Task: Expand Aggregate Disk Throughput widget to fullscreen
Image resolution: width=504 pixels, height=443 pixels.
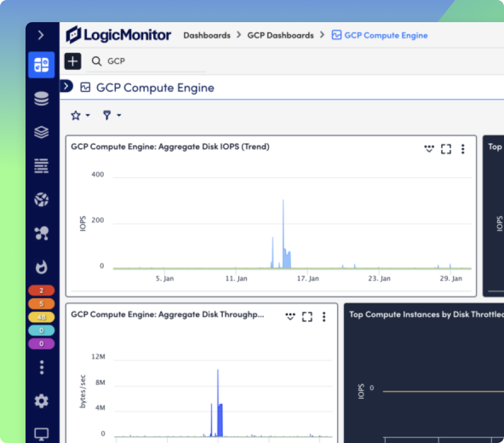Action: (307, 316)
